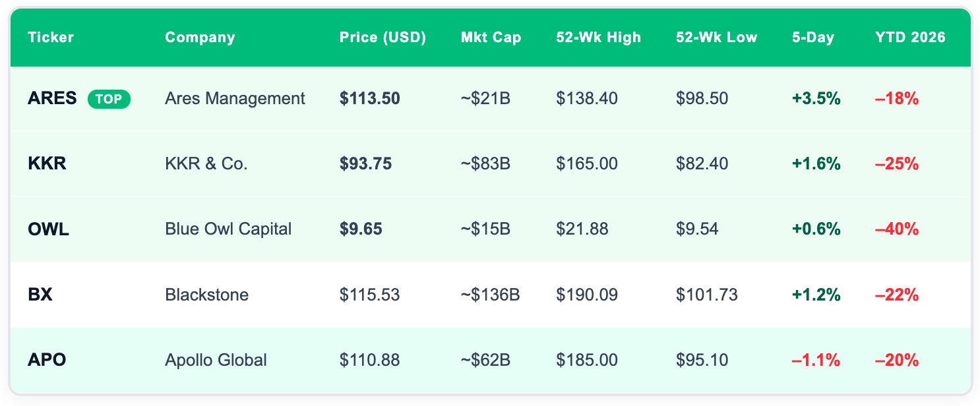The image size is (980, 406).
Task: Click the YTD 2026 column header
Action: pyautogui.click(x=910, y=38)
